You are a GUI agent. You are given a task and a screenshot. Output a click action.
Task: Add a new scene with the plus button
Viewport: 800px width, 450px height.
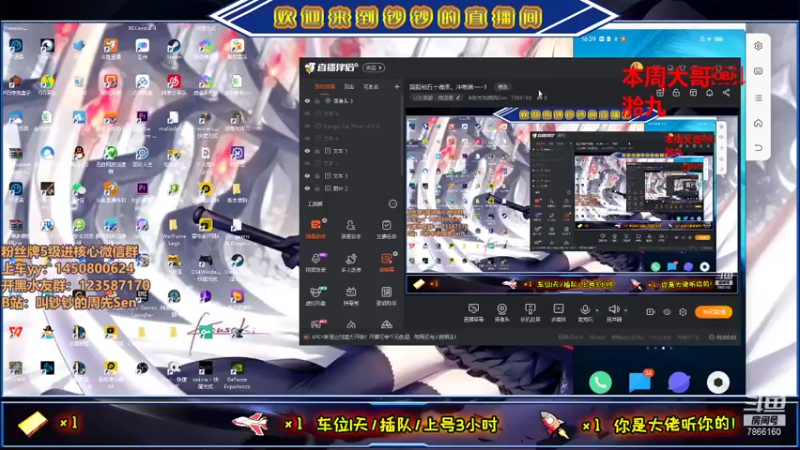(396, 87)
